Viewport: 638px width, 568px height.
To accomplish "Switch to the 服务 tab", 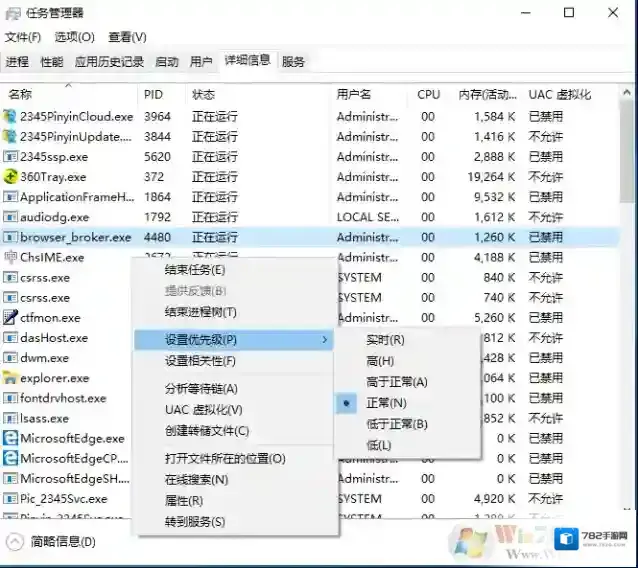I will [293, 62].
